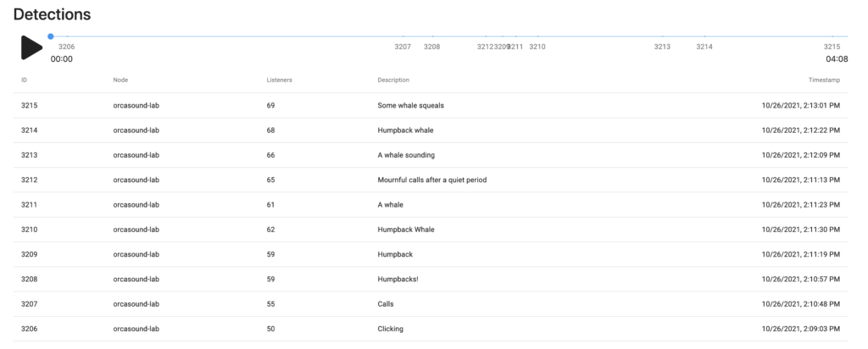Click the play button for detections audio
The height and width of the screenshot is (349, 868).
pyautogui.click(x=31, y=47)
